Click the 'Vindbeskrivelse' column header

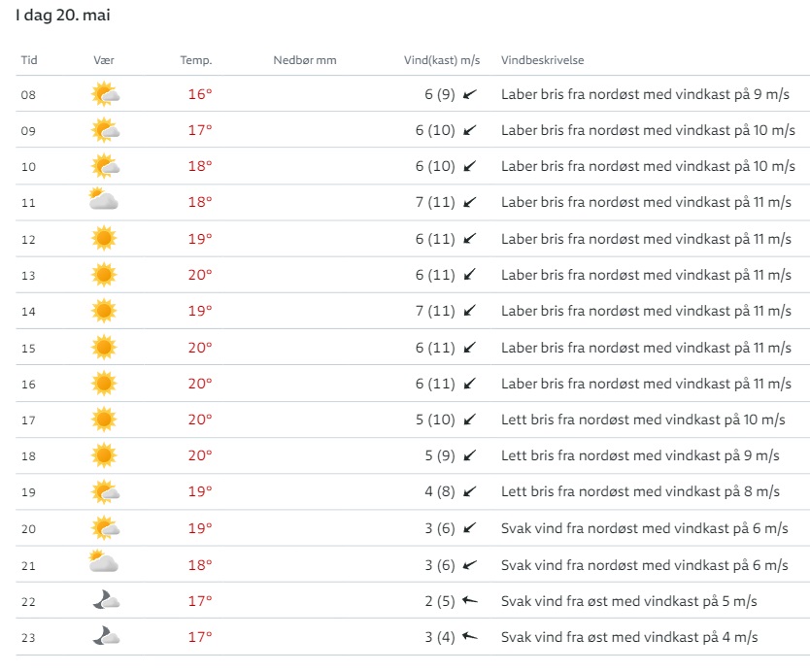pos(542,60)
